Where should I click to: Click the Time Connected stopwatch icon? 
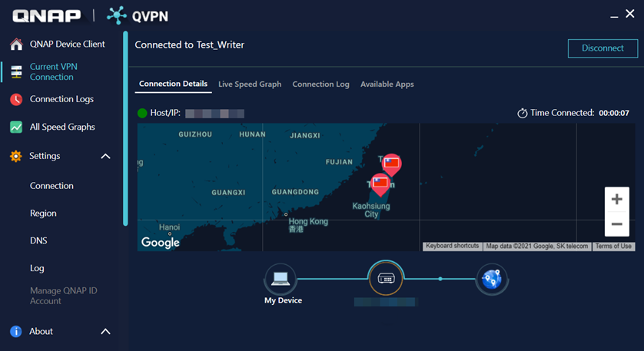point(522,113)
